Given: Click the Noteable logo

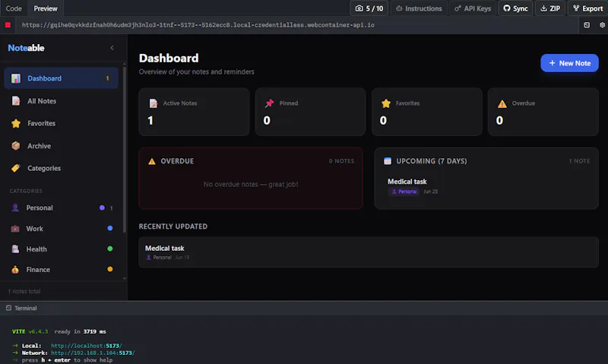Looking at the screenshot, I should 26,48.
